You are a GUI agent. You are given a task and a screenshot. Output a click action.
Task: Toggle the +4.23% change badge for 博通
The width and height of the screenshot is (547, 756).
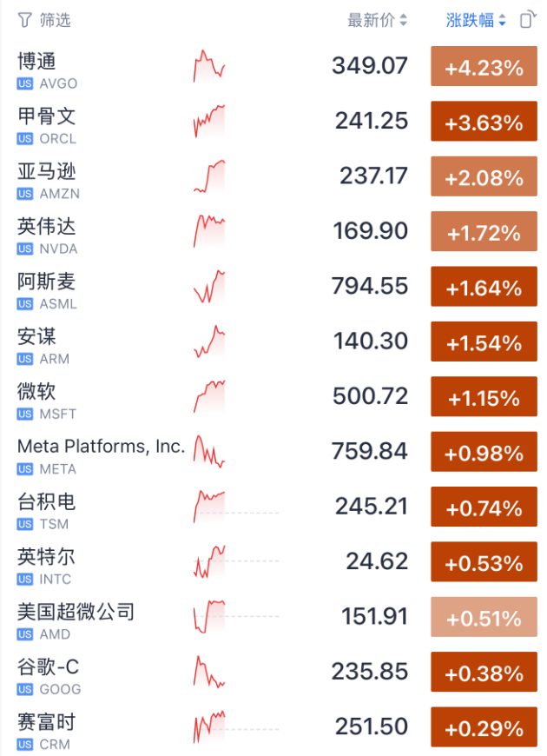[x=484, y=66]
